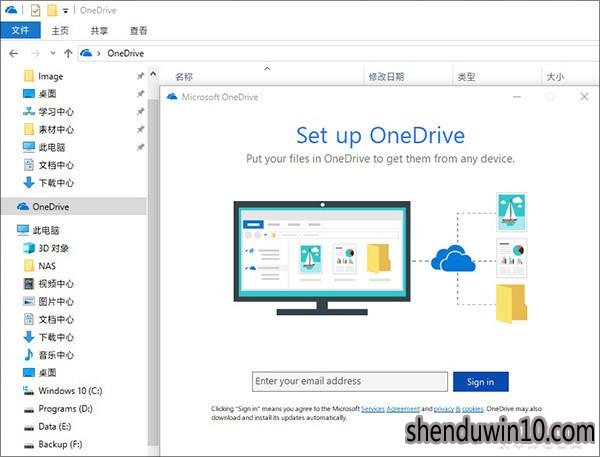Viewport: 600px width, 457px height.
Task: Switch to the 共享 ribbon tab
Action: (99, 31)
